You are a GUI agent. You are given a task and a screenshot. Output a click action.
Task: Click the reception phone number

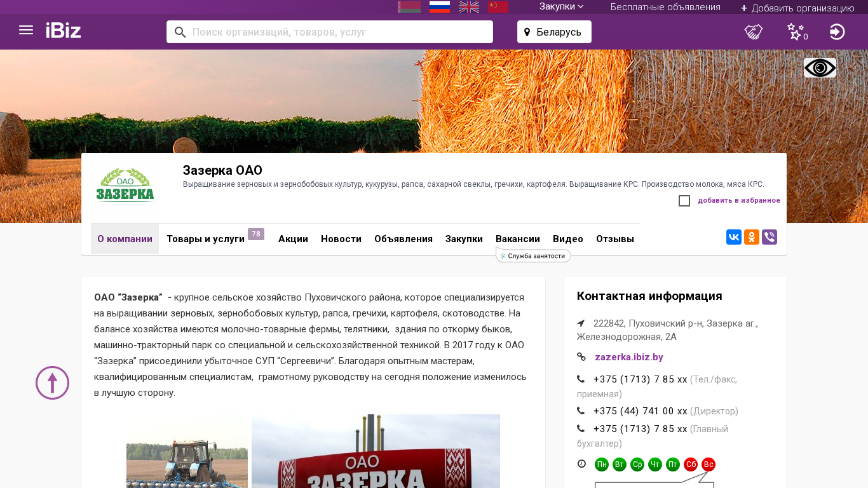(641, 379)
